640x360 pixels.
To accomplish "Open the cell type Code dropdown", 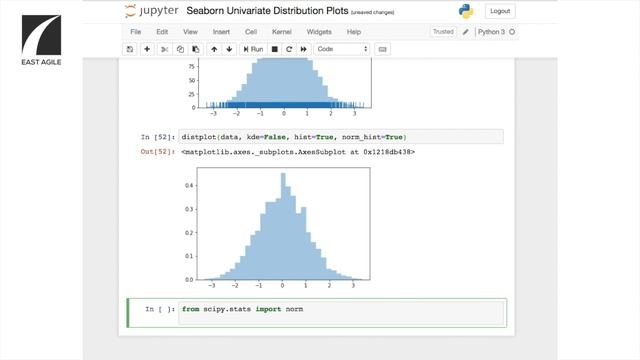I will tap(342, 49).
